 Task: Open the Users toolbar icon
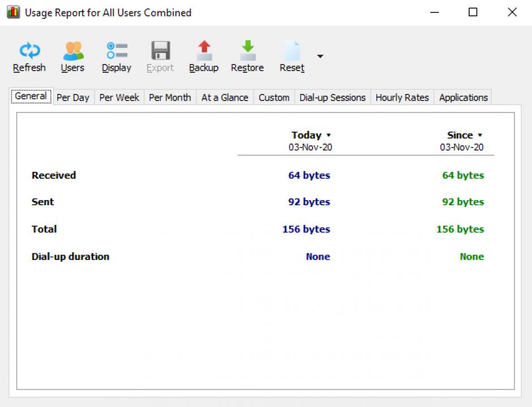point(73,50)
